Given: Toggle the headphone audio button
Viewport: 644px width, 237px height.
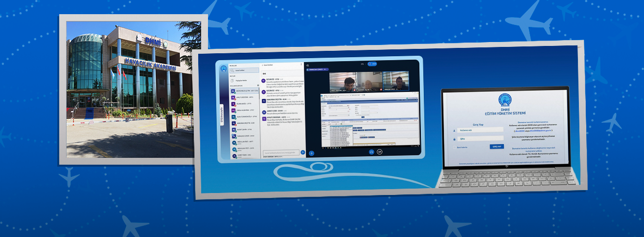Looking at the screenshot, I should coord(371,151).
